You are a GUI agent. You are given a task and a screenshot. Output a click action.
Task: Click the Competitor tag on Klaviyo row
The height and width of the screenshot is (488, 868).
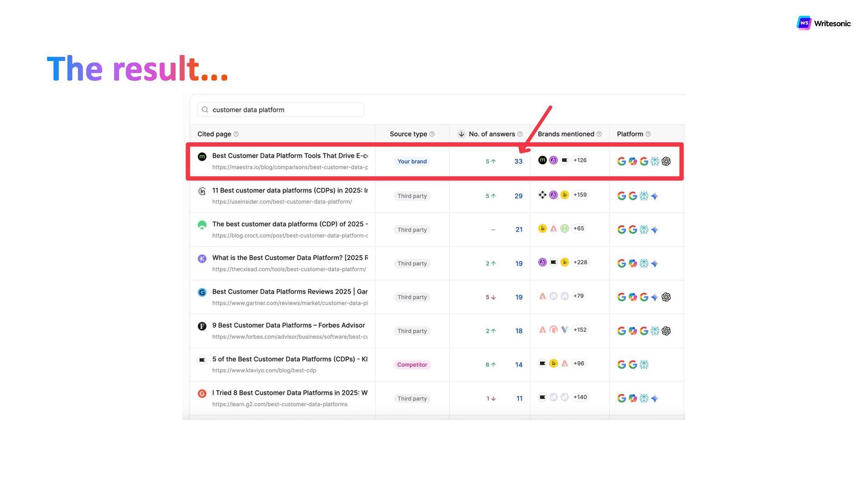pos(412,365)
